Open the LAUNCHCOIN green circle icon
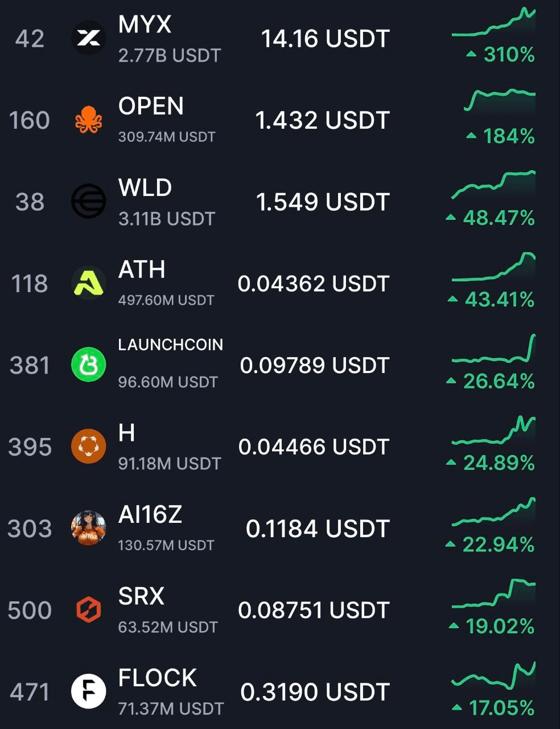The image size is (560, 729). [88, 365]
